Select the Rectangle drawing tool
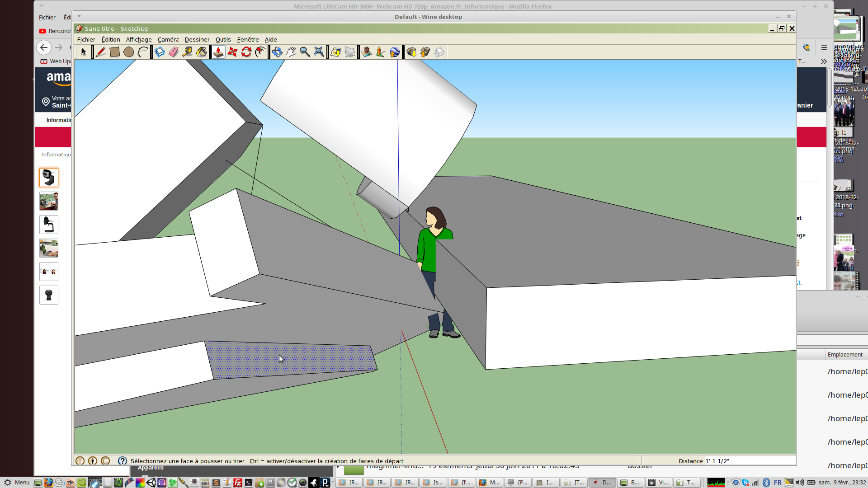868x488 pixels. click(115, 52)
